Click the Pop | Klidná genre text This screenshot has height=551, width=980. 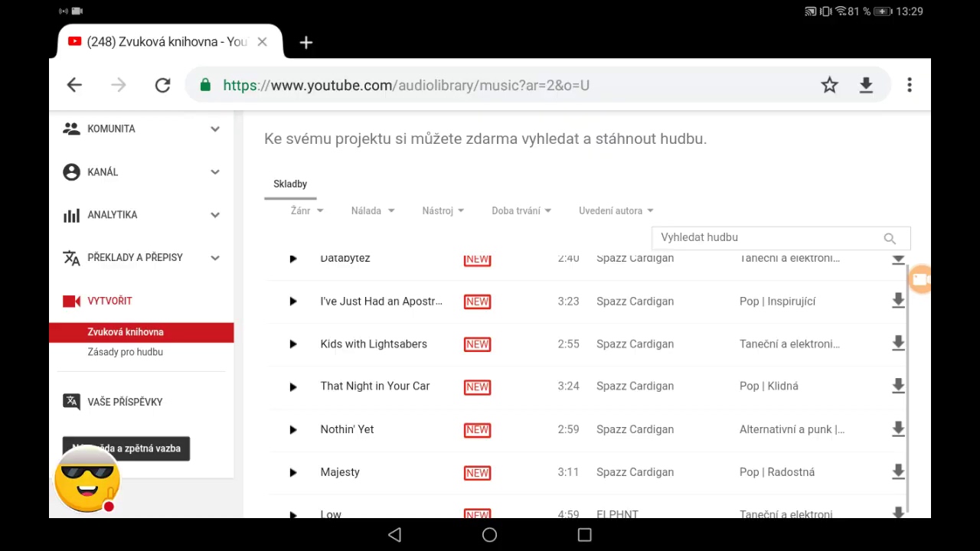click(769, 386)
